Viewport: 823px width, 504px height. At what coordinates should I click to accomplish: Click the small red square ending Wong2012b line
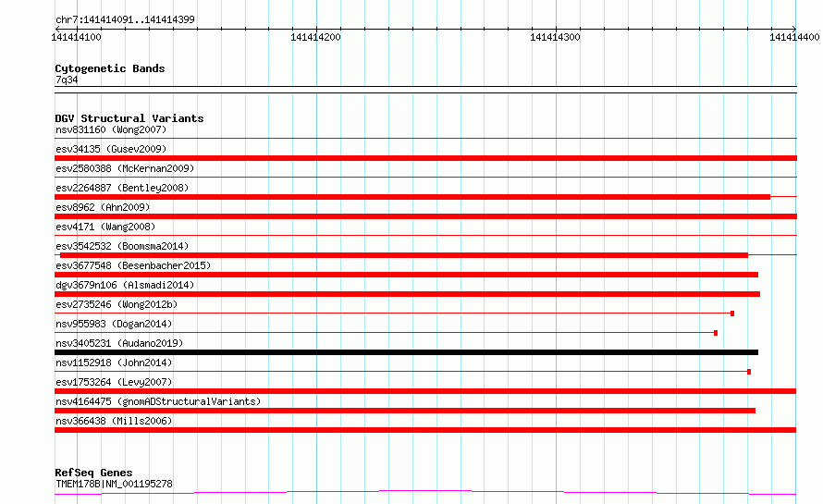(x=732, y=313)
